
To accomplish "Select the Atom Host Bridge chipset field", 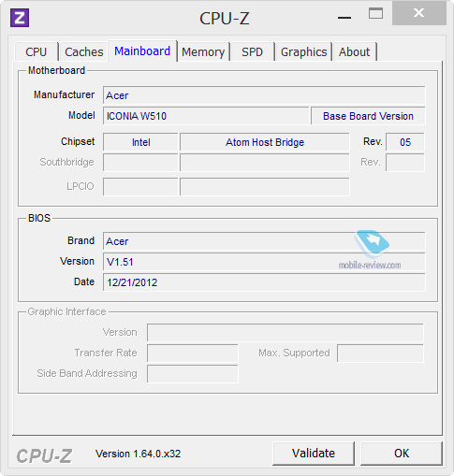I will point(265,142).
